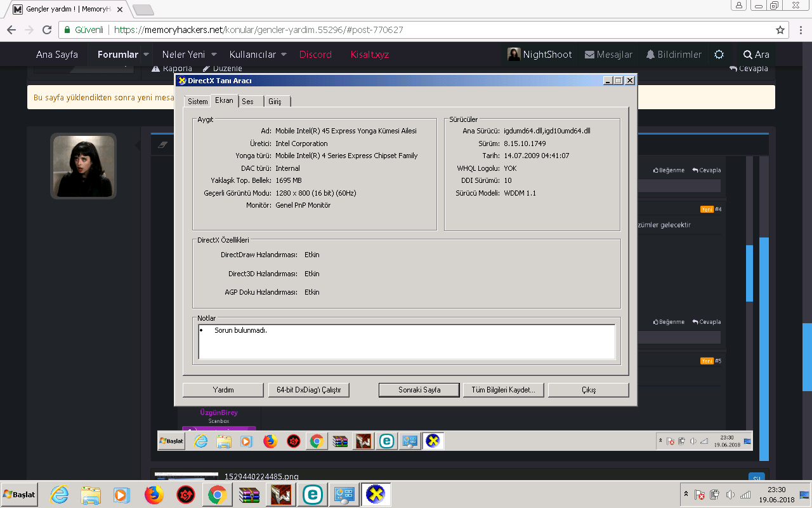Viewport: 812px width, 508px height.
Task: Reload the current Chrome page
Action: [46, 30]
